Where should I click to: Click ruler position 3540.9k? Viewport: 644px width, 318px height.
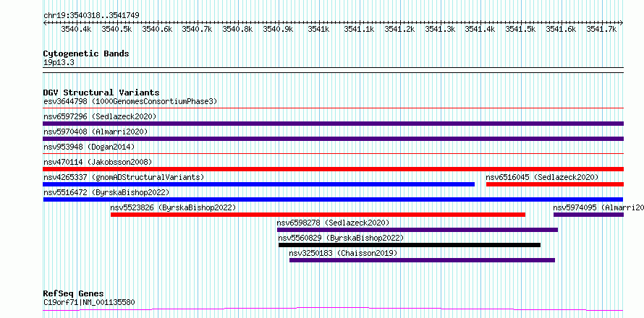point(278,29)
